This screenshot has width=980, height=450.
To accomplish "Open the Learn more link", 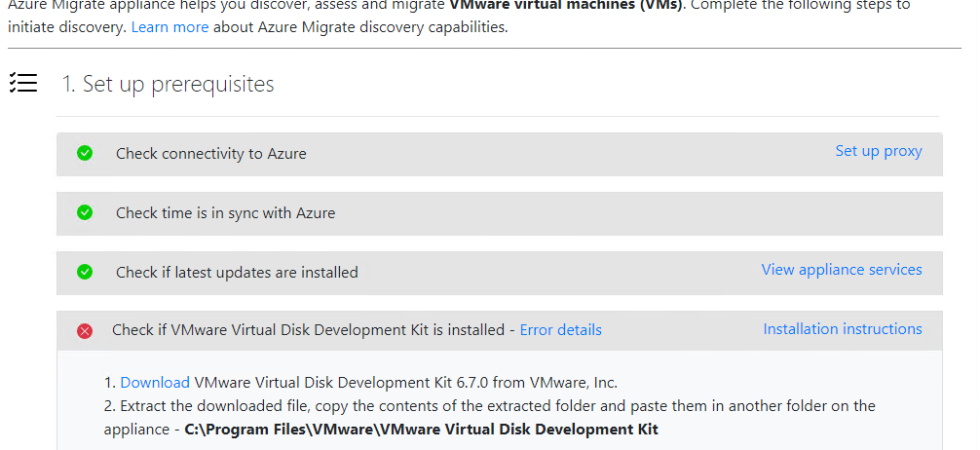I will 169,28.
